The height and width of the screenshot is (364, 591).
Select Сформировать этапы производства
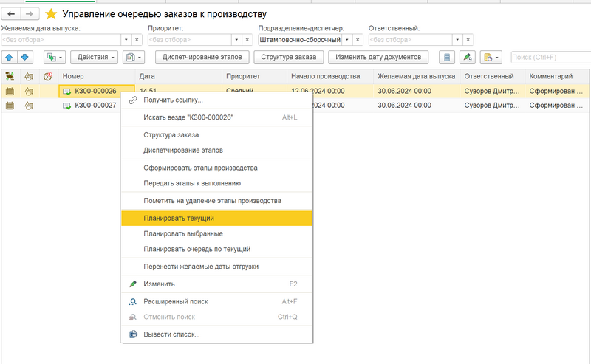(216, 168)
